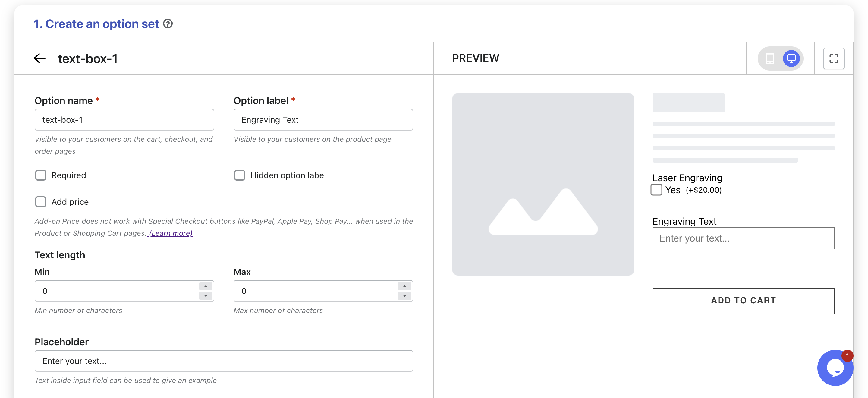Tick the Laser Engraving Yes checkbox in preview
The image size is (868, 398).
656,190
